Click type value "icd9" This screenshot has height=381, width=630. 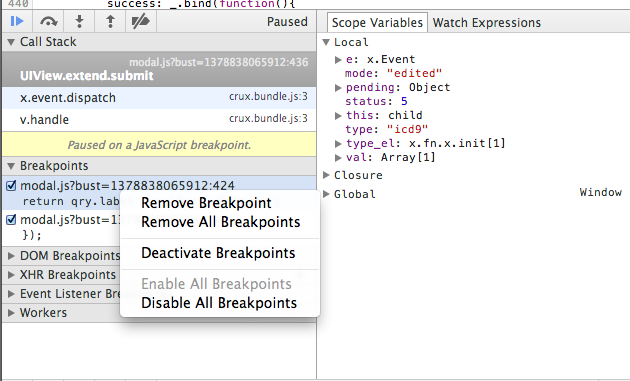pyautogui.click(x=407, y=129)
